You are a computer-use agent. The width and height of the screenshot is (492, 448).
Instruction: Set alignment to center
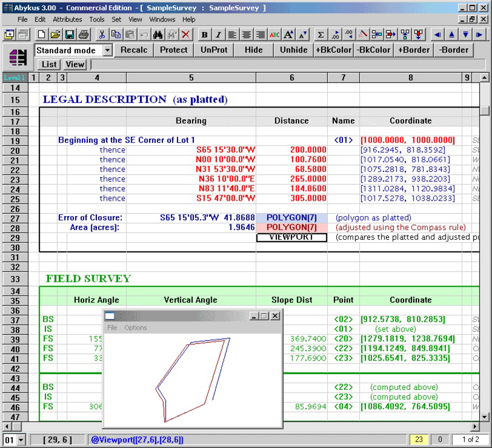pyautogui.click(x=247, y=35)
